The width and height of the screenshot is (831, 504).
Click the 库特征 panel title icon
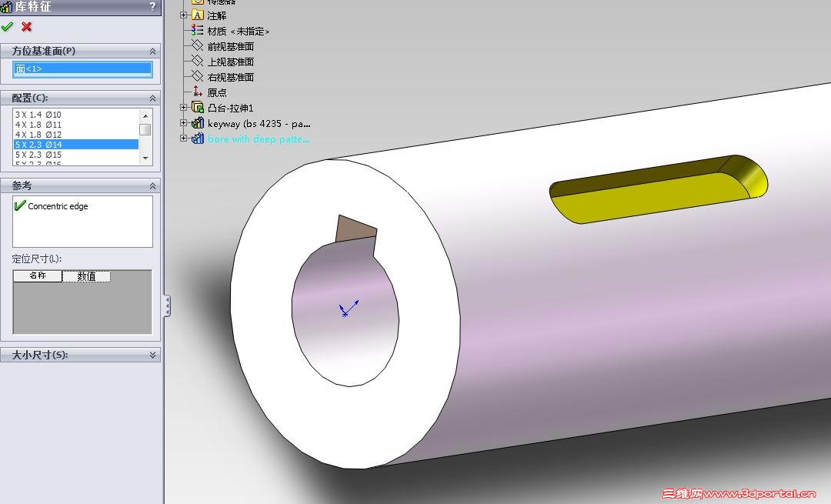6,7
